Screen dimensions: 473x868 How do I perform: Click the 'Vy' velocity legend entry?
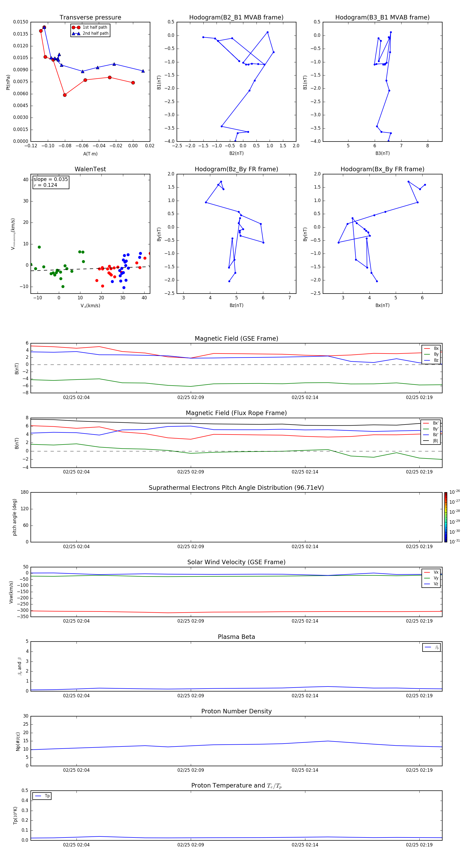431,578
